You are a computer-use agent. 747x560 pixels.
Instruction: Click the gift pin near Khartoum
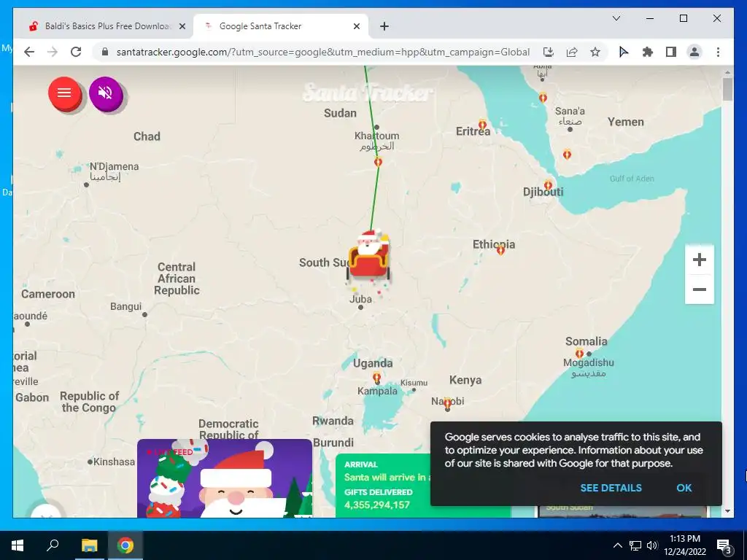[x=379, y=162]
